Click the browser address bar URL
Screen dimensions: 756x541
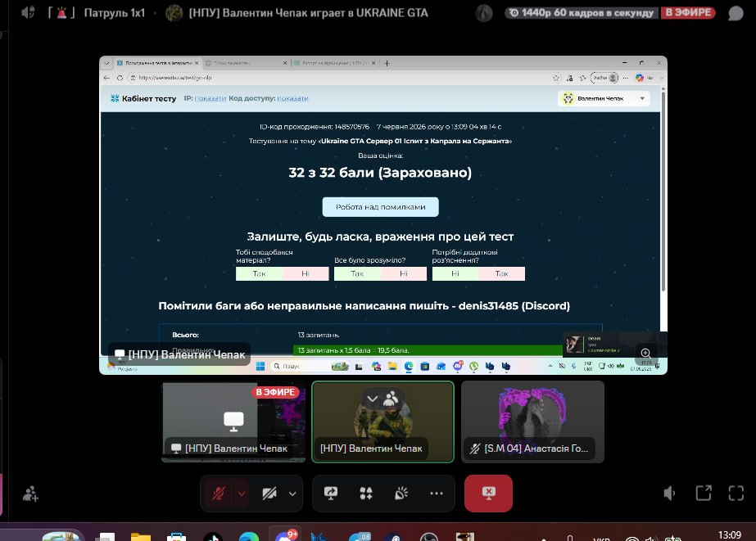175,78
